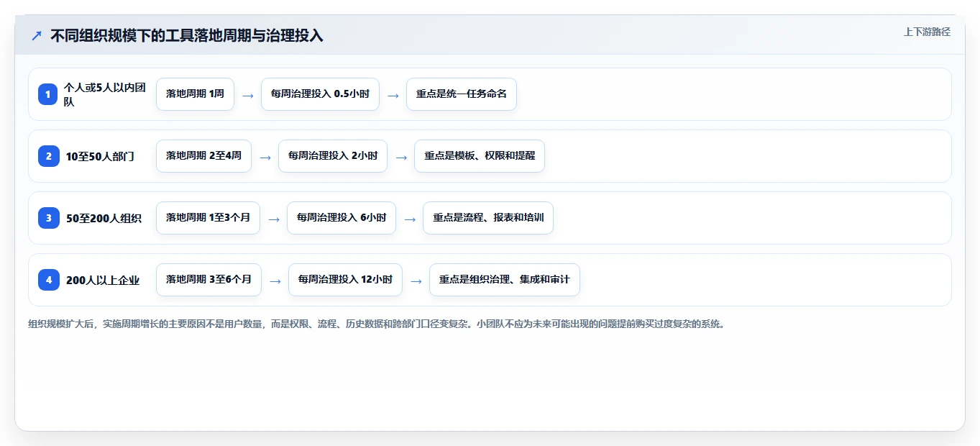This screenshot has height=446, width=980.
Task: Select the 10至50人部门 row label
Action: (x=100, y=156)
